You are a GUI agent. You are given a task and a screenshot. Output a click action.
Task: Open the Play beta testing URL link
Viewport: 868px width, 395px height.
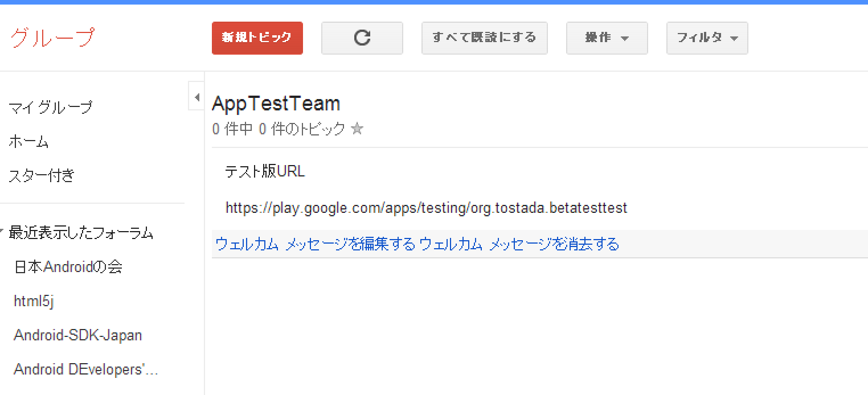[426, 208]
